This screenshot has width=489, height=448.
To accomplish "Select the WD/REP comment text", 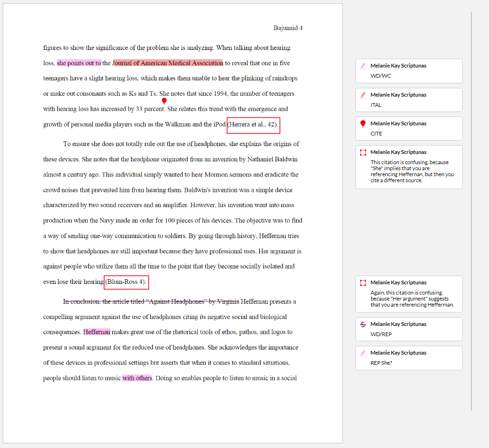I will tap(381, 334).
